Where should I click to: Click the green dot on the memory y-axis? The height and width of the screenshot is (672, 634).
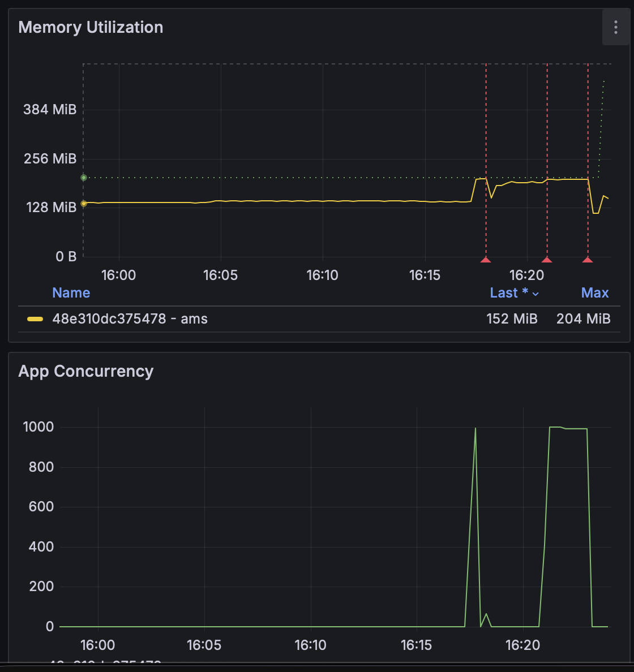pyautogui.click(x=84, y=178)
